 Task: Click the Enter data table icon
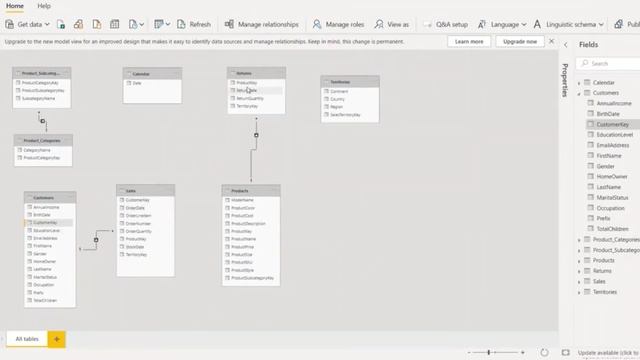pyautogui.click(x=115, y=24)
